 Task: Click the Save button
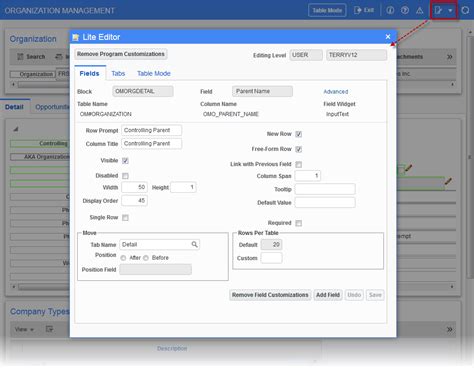point(375,295)
